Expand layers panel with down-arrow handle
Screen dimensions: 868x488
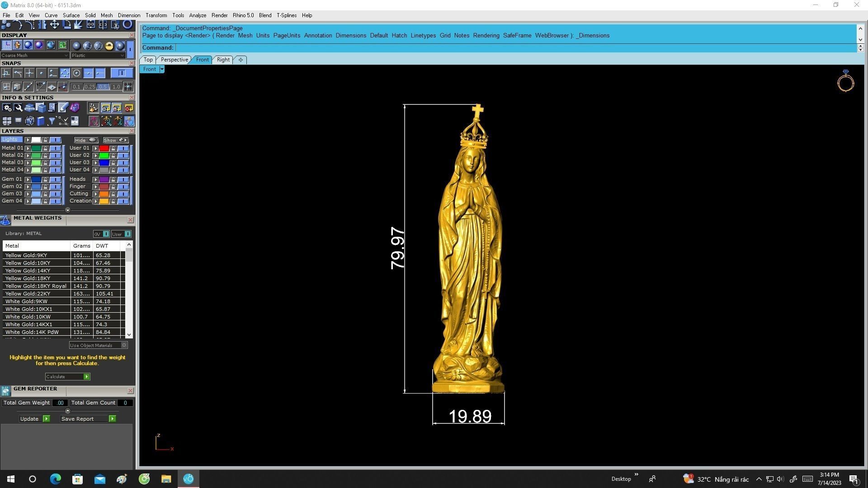[x=68, y=210]
